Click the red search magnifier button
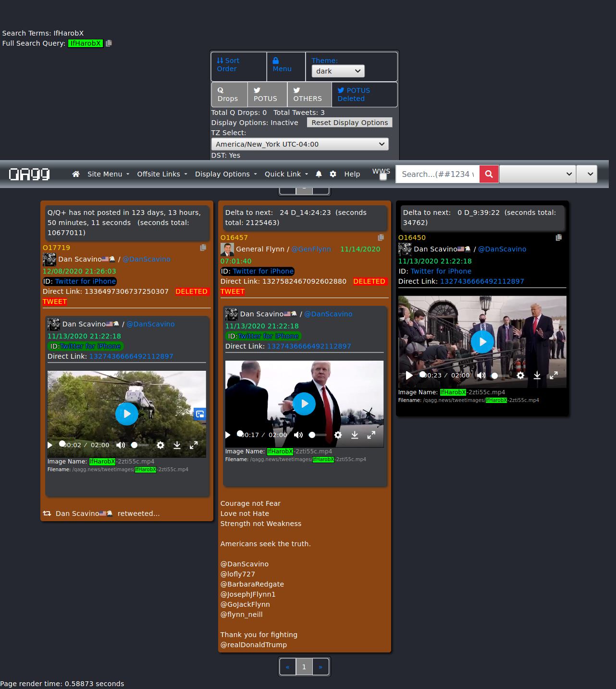Screen dimensions: 616x689 pos(489,174)
